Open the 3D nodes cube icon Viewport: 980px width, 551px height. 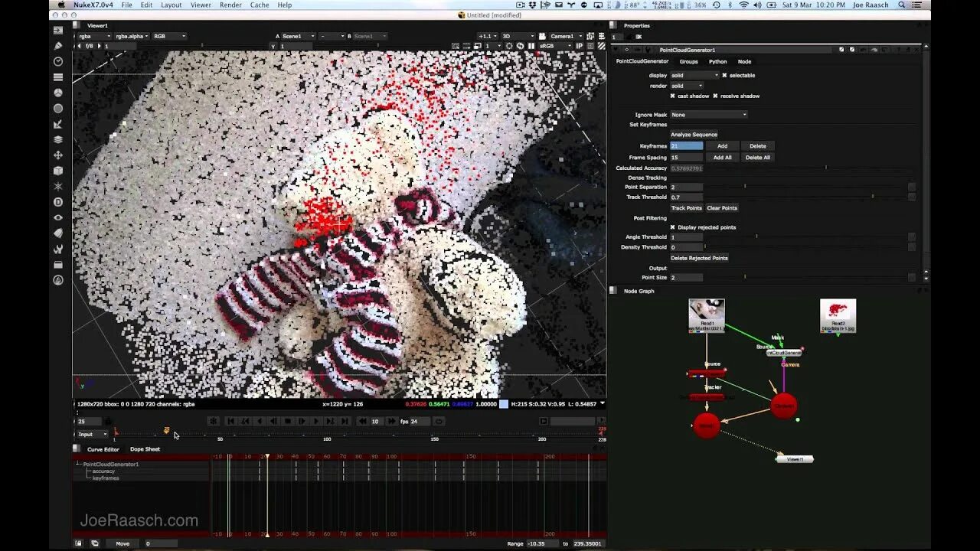point(58,171)
